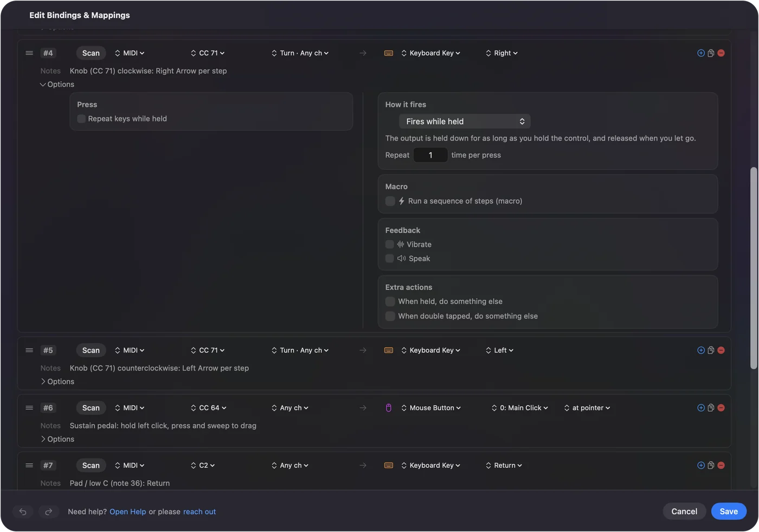Enable Run a sequence of steps macro
The width and height of the screenshot is (759, 532).
click(x=390, y=201)
